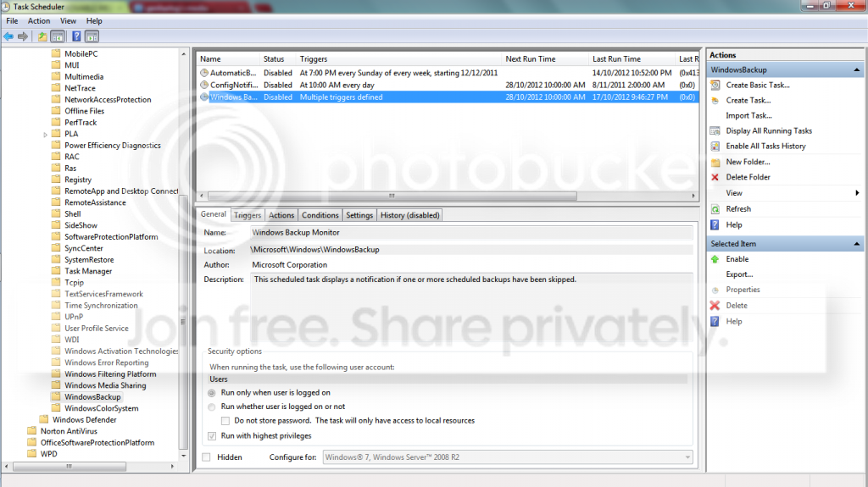Open the Configure for dropdown
Viewport: 868px width, 487px height.
click(x=508, y=457)
